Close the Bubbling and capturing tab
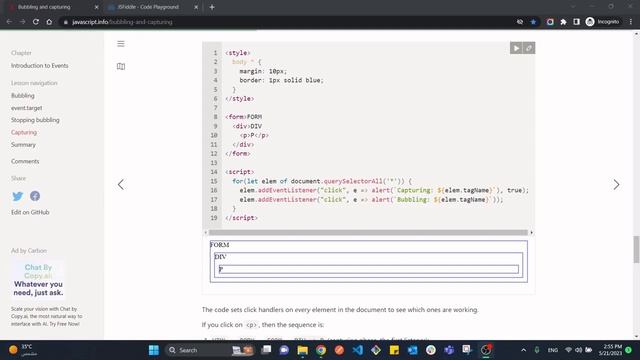Image resolution: width=640 pixels, height=360 pixels. pos(96,7)
